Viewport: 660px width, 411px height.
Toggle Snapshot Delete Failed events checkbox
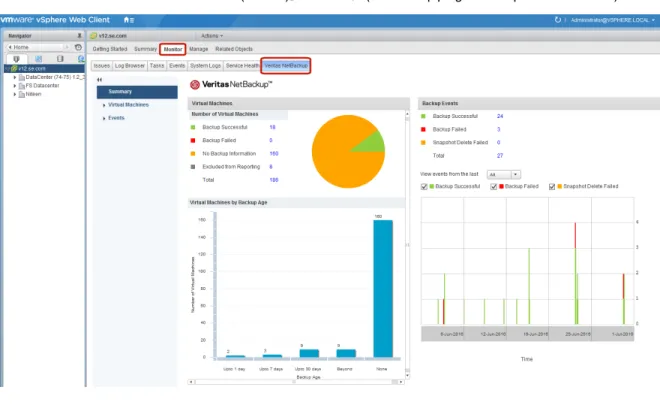pyautogui.click(x=552, y=187)
